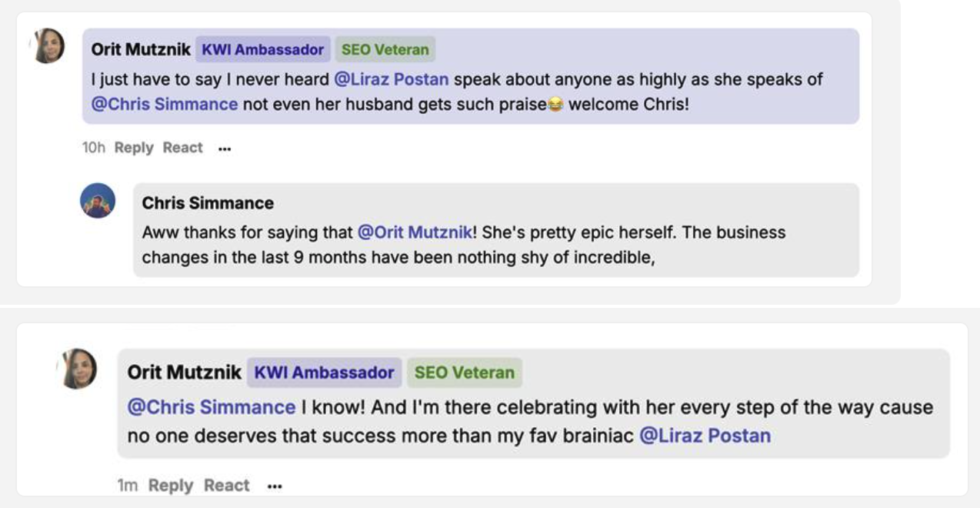Click SEO Veteran badge on the 10h comment
This screenshot has width=980, height=508.
pyautogui.click(x=385, y=50)
